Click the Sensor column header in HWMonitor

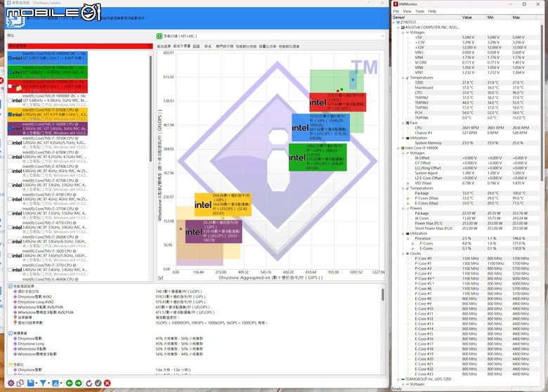click(426, 17)
